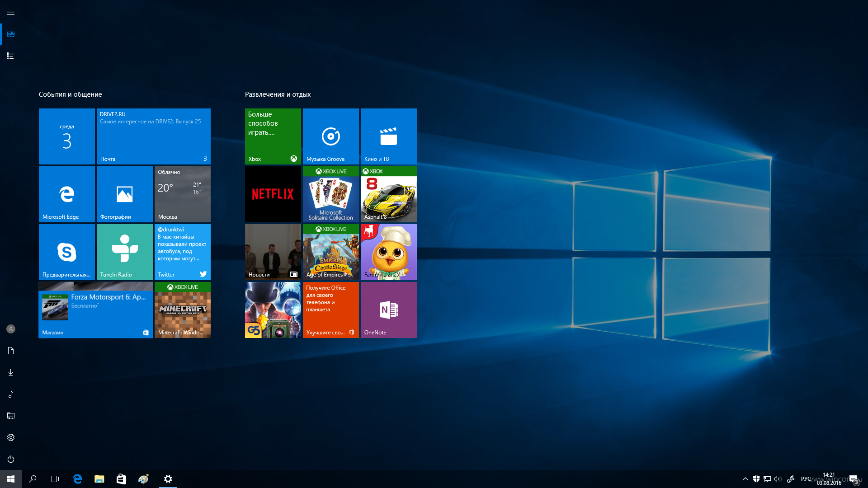Open the FarmVille 2 tile
This screenshot has height=488, width=868.
click(389, 252)
